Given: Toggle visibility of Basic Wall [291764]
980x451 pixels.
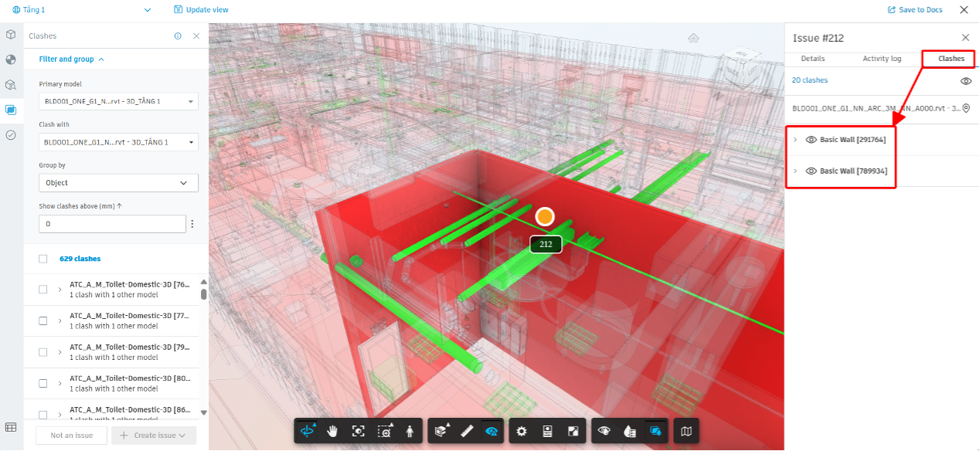Looking at the screenshot, I should (x=811, y=140).
